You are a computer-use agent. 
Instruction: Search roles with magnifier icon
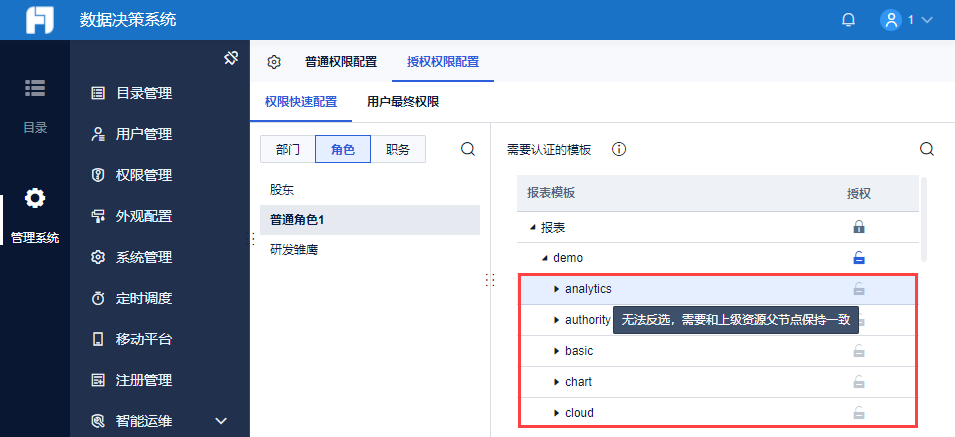(x=468, y=149)
